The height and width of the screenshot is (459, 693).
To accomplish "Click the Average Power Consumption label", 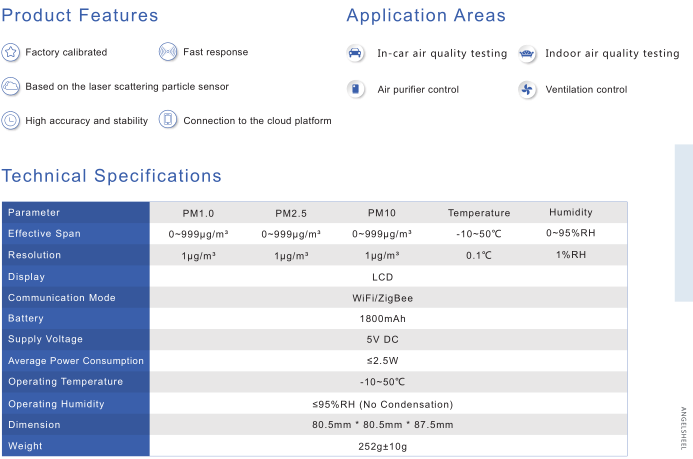I will 76,361.
